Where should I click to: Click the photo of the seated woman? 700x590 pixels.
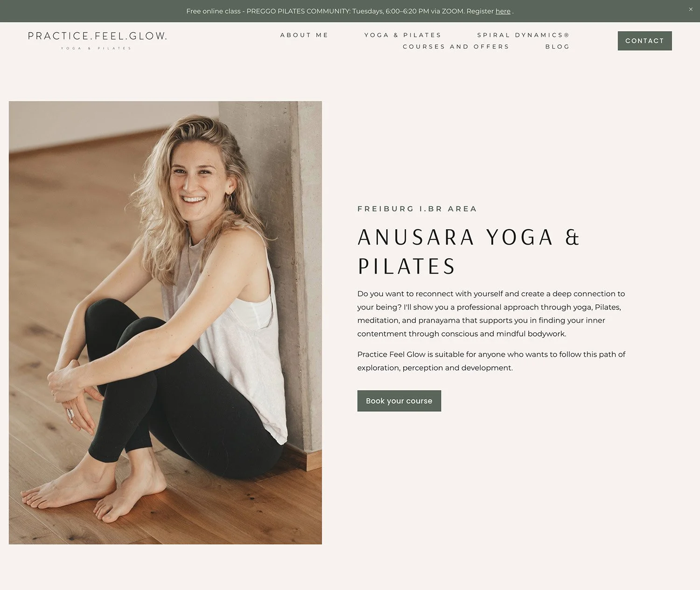coord(165,323)
